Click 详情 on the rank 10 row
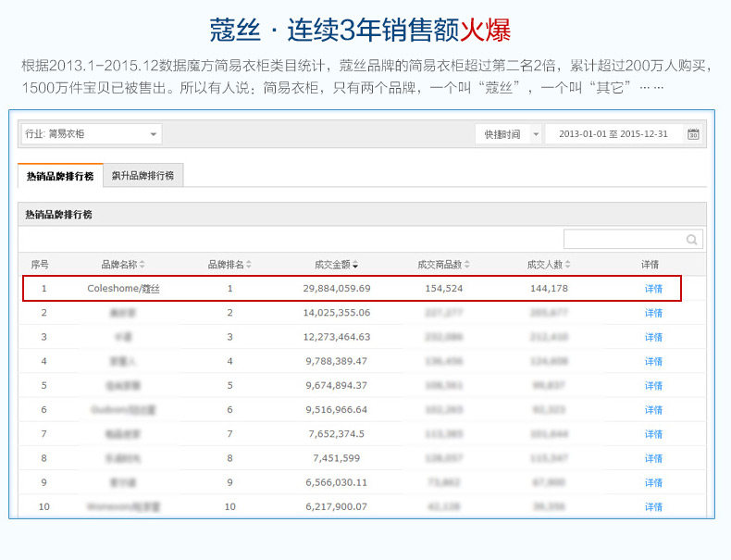The height and width of the screenshot is (560, 731). tap(653, 506)
